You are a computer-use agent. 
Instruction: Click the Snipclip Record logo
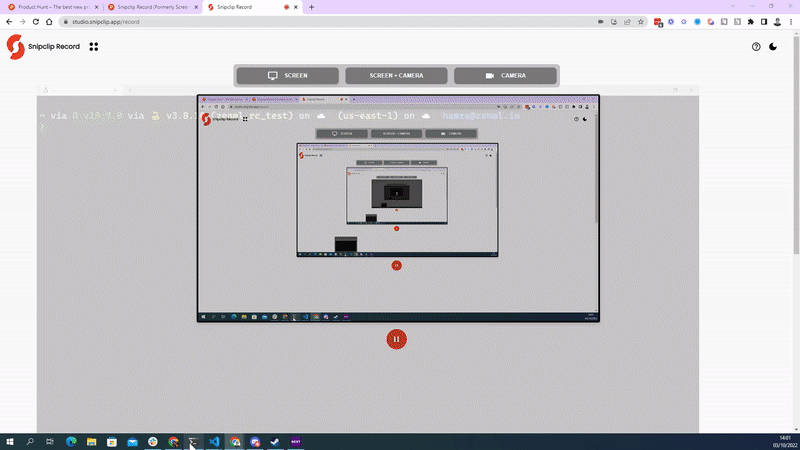pyautogui.click(x=15, y=47)
